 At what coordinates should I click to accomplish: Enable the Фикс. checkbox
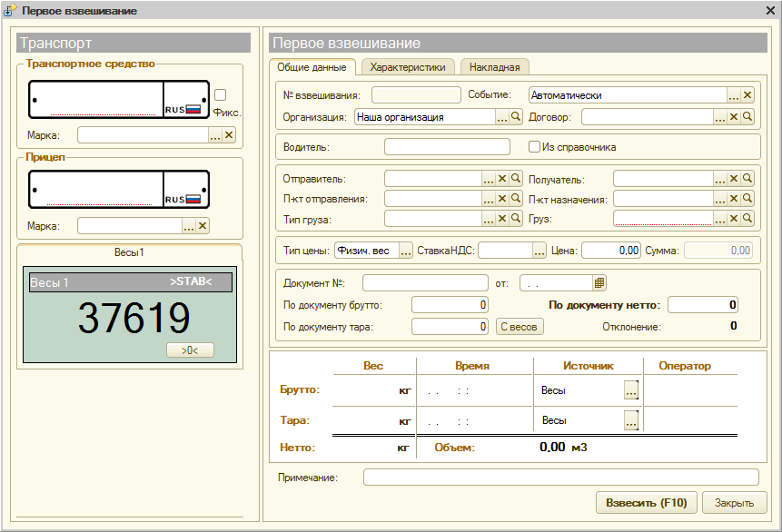click(221, 95)
